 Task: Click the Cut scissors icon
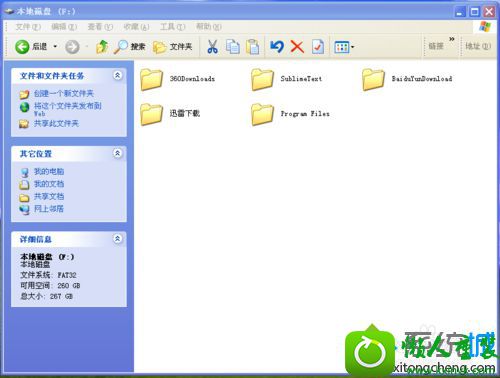click(x=212, y=47)
